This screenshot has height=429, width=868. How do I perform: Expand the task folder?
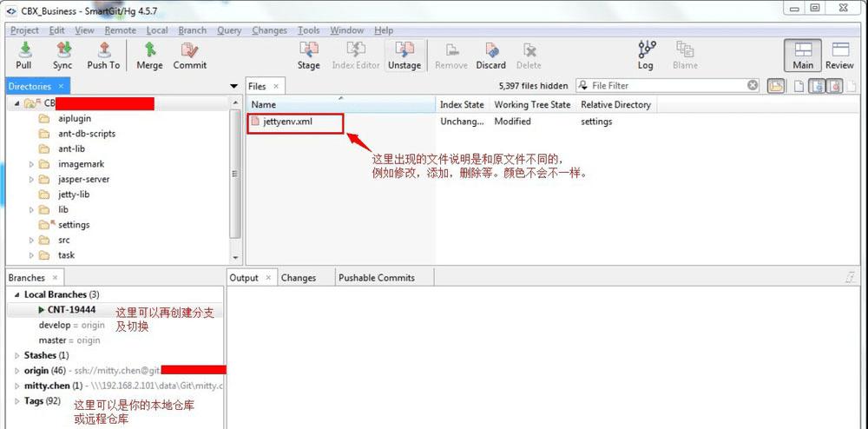[x=31, y=255]
